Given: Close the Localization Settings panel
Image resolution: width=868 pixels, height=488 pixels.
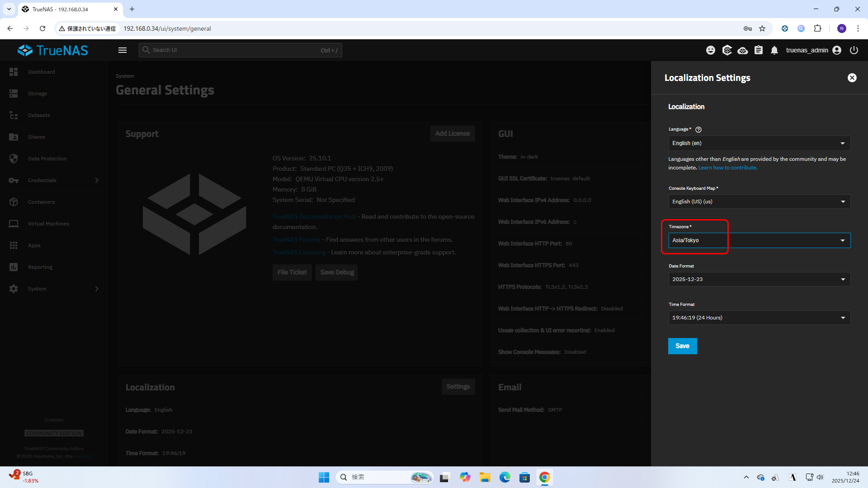Looking at the screenshot, I should [852, 78].
